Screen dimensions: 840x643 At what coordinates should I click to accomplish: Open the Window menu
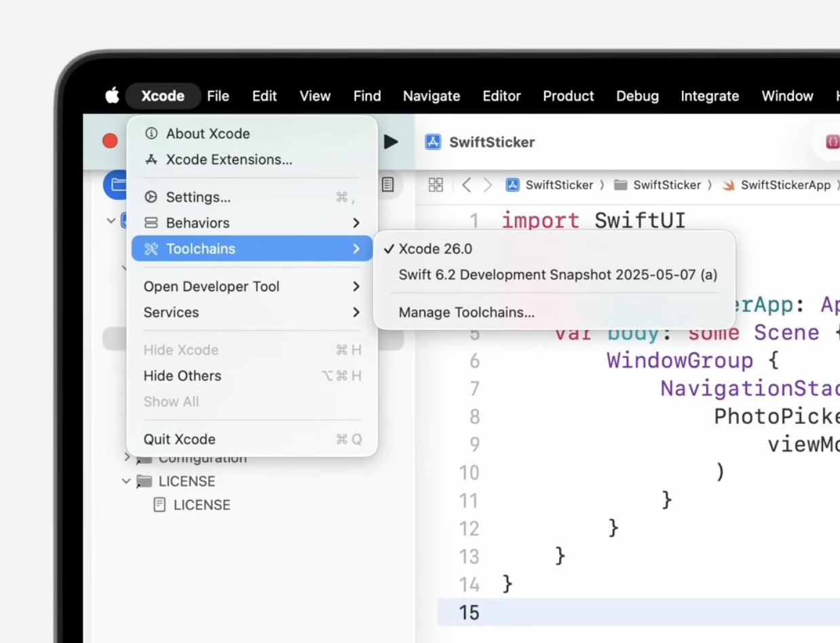[x=787, y=96]
